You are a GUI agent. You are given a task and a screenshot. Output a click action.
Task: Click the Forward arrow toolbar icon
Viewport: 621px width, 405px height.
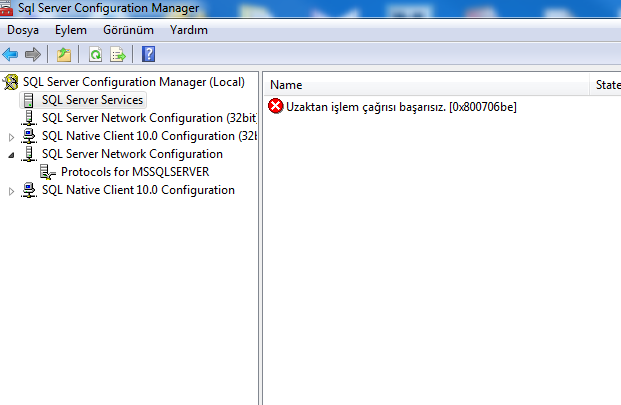33,54
